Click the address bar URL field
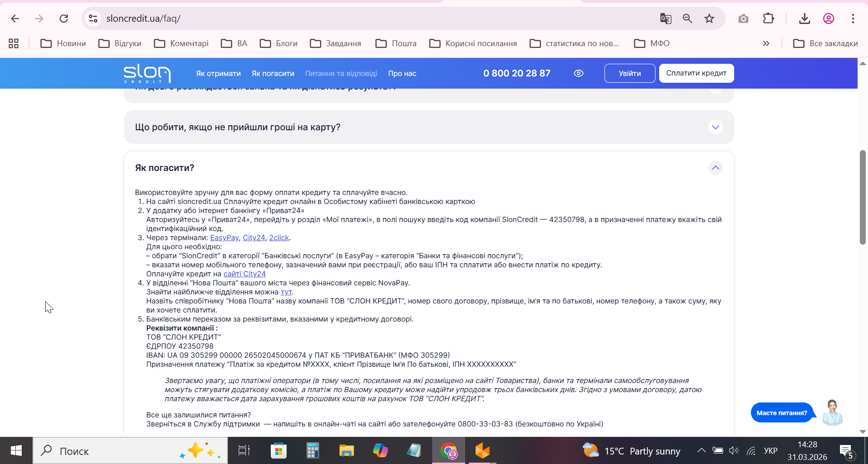The height and width of the screenshot is (464, 868). point(371,19)
